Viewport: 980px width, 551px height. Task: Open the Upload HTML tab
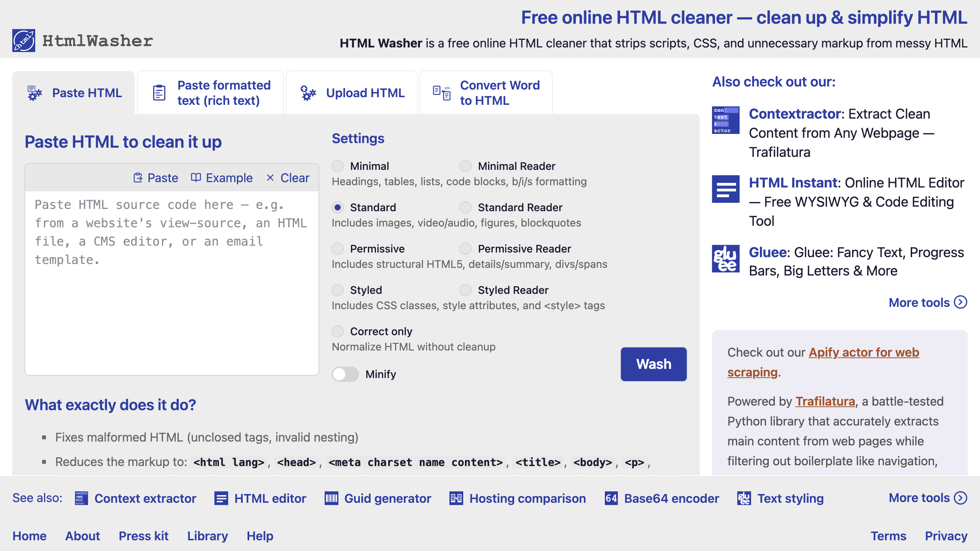coord(352,93)
